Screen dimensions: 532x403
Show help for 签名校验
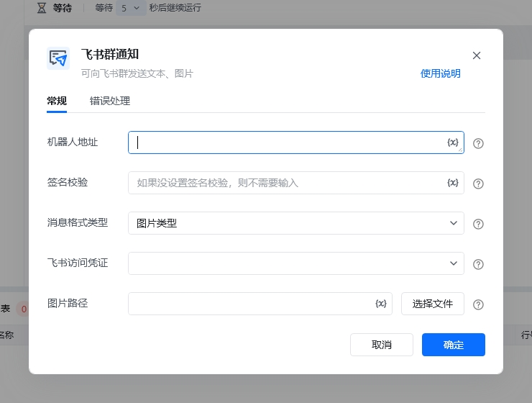tap(478, 184)
